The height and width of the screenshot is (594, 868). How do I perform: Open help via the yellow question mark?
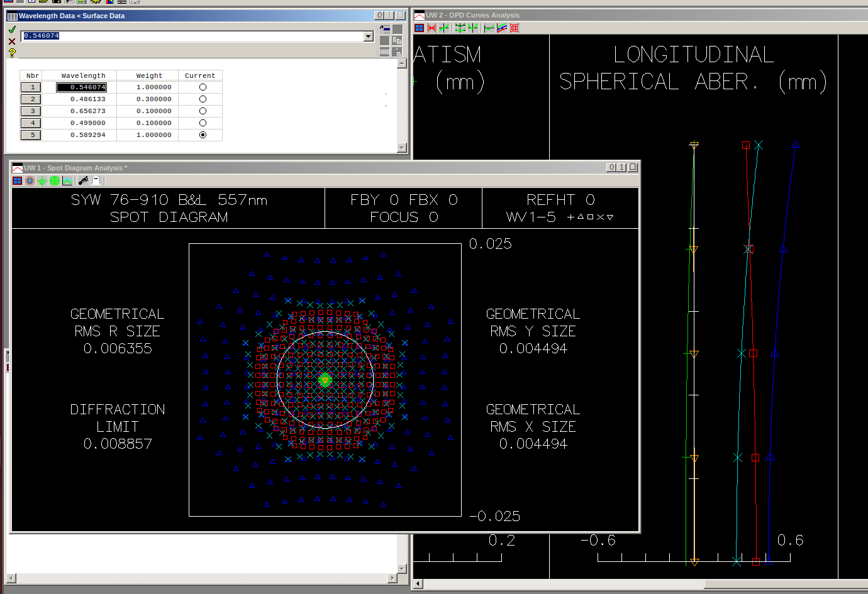(x=12, y=53)
